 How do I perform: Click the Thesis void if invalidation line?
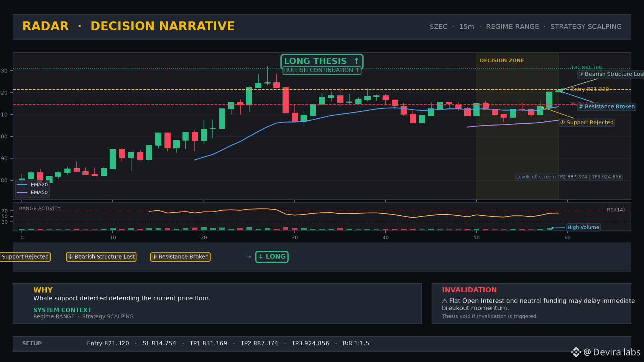point(490,316)
